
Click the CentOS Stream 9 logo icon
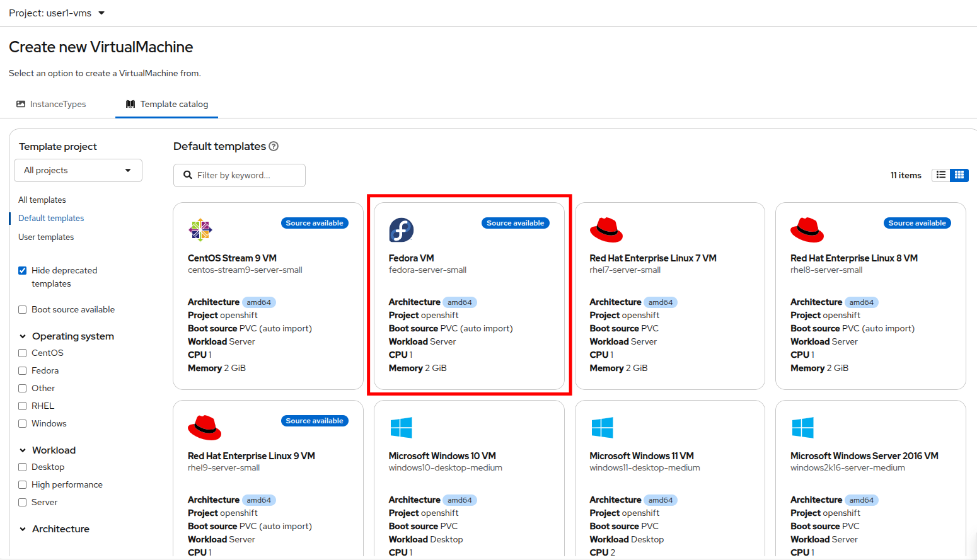[x=200, y=230]
